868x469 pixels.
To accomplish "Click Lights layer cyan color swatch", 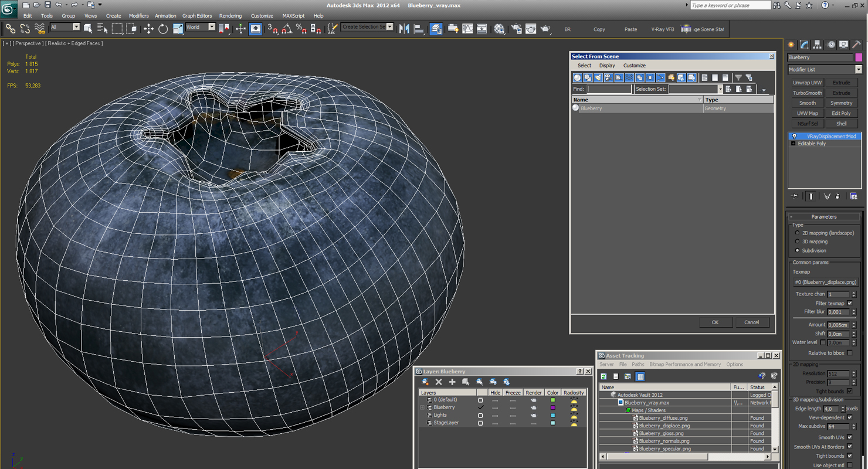I will [x=552, y=415].
